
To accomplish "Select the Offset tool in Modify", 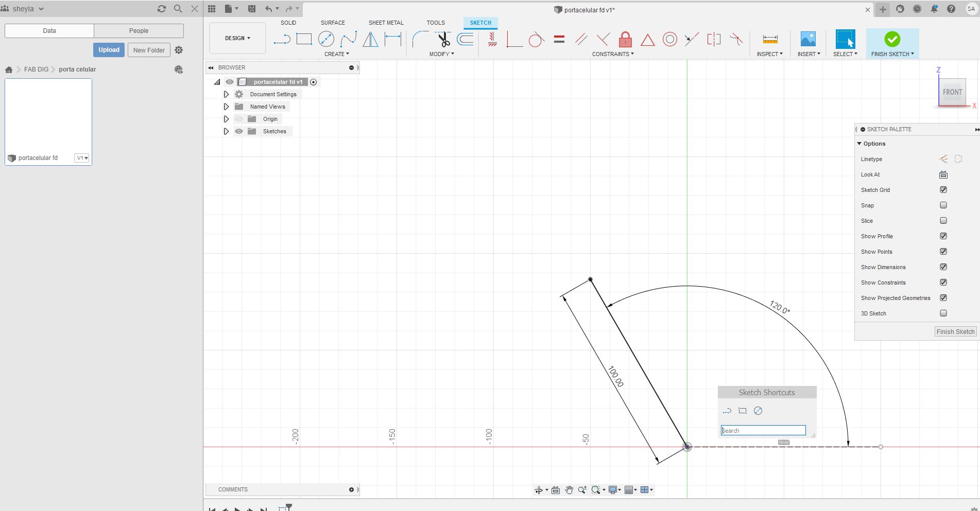I will 465,39.
